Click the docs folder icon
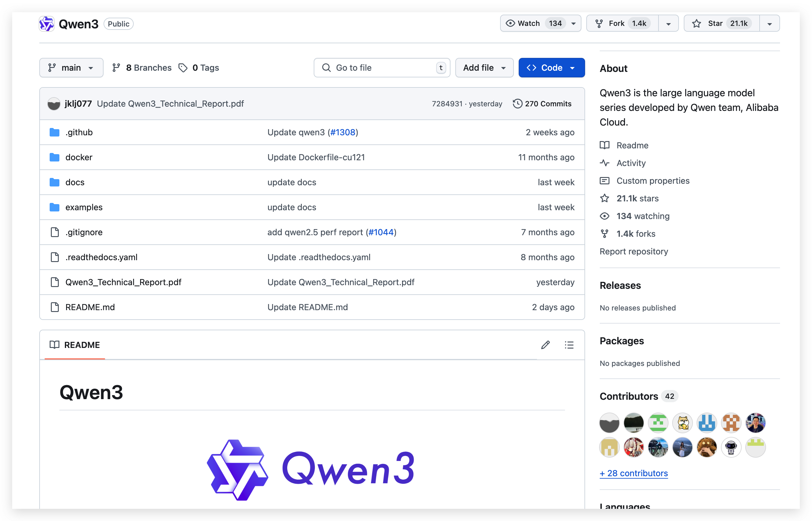812x521 pixels. (55, 182)
